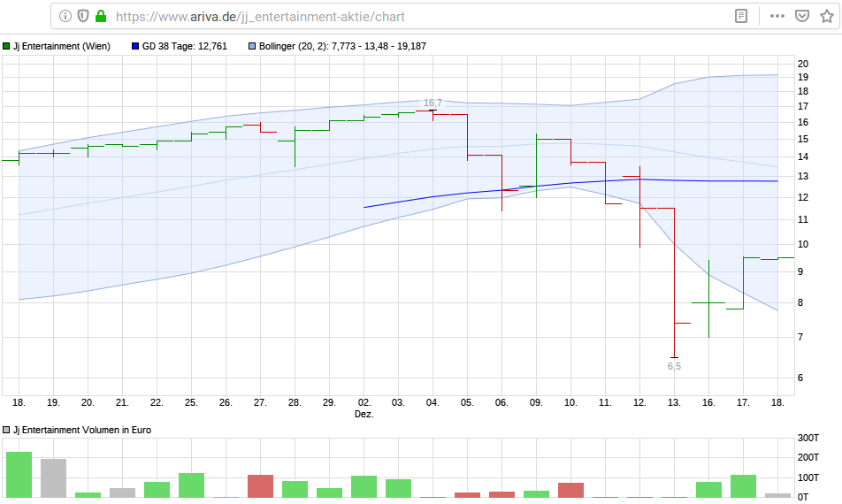This screenshot has width=842, height=504.
Task: Click the blue GD 38 Tage legend swatch
Action: coord(135,46)
